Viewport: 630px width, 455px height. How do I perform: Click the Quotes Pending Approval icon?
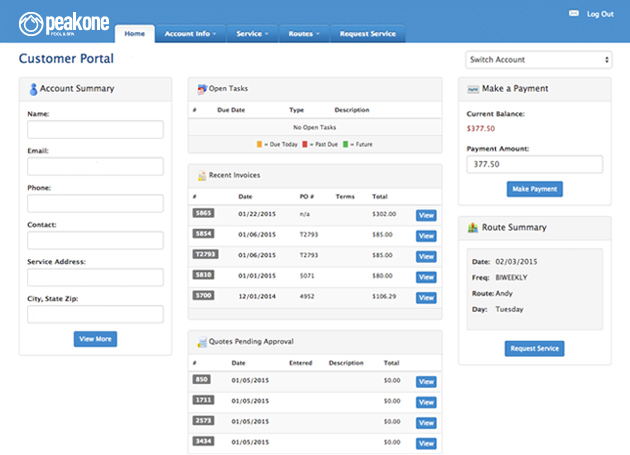click(x=202, y=342)
